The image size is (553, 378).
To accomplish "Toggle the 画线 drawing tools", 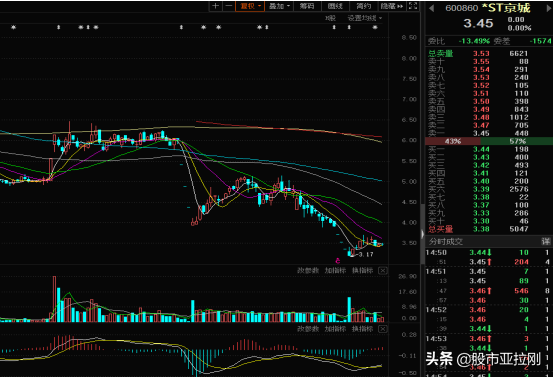I will tap(335, 6).
